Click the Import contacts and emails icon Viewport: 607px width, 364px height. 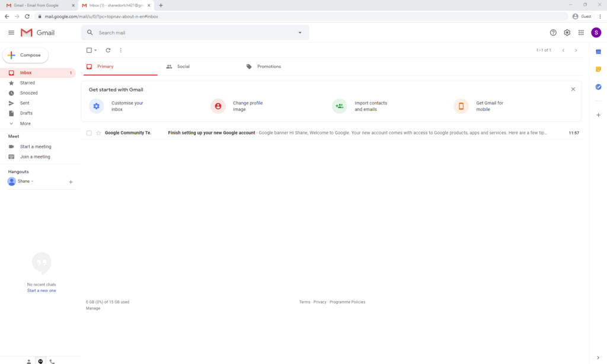click(340, 106)
